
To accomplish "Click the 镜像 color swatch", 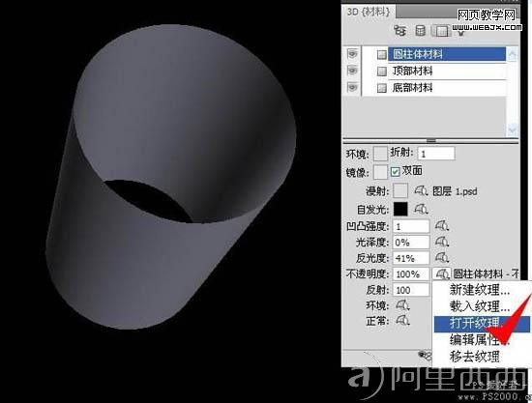I will [x=380, y=172].
